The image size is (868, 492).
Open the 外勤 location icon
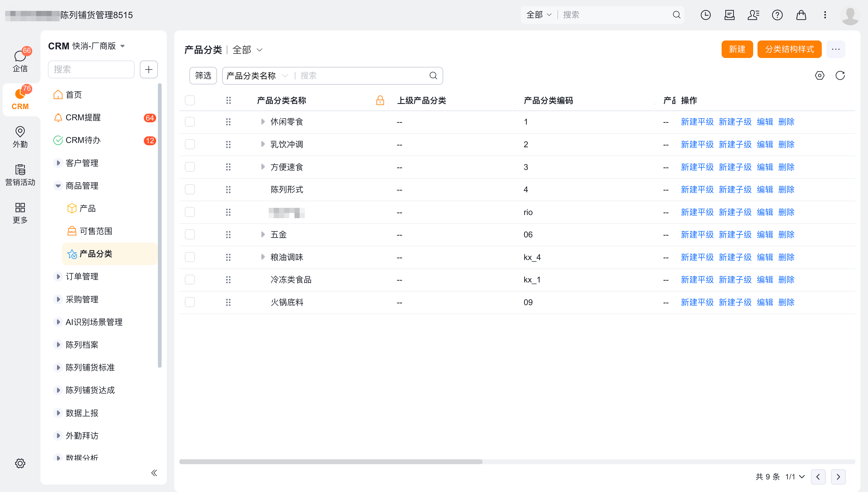20,137
